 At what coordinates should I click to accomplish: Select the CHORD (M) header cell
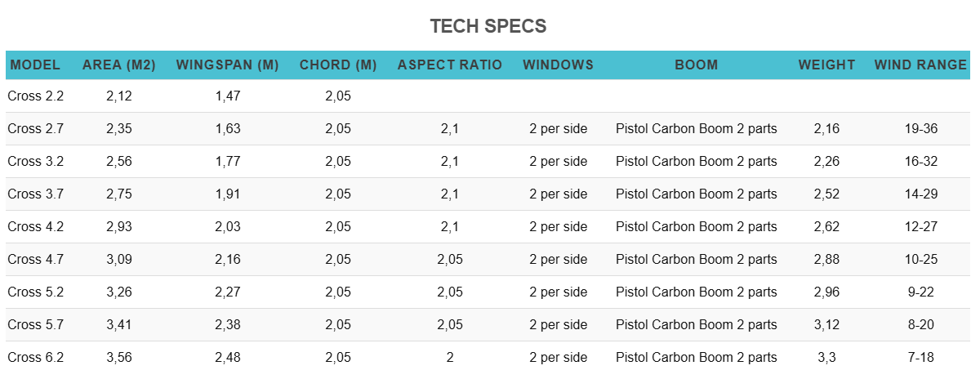coord(338,65)
